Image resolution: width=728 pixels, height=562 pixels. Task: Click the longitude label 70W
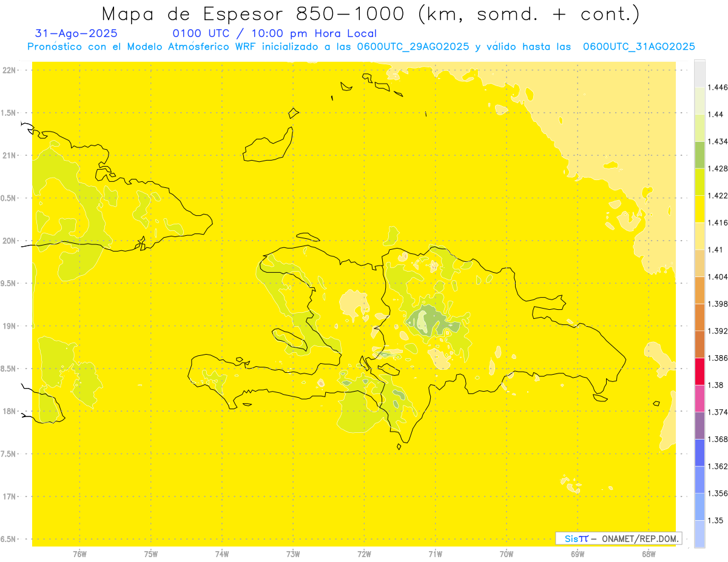[507, 554]
